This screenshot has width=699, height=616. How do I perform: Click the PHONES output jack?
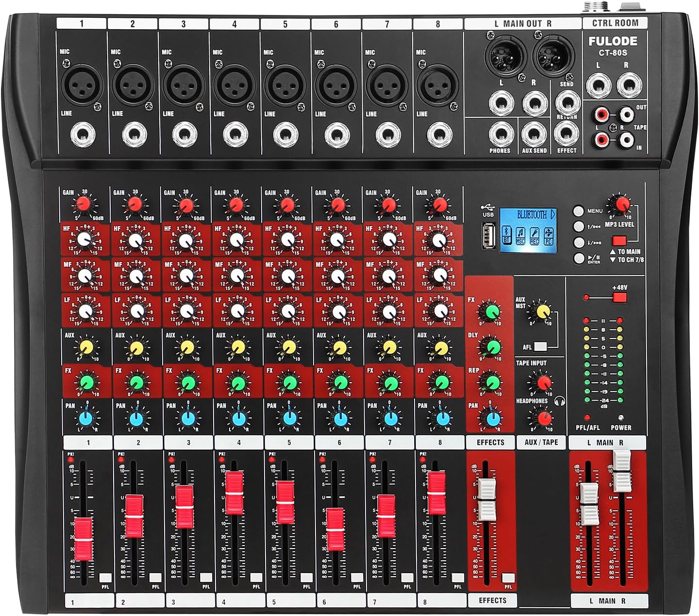[x=500, y=132]
